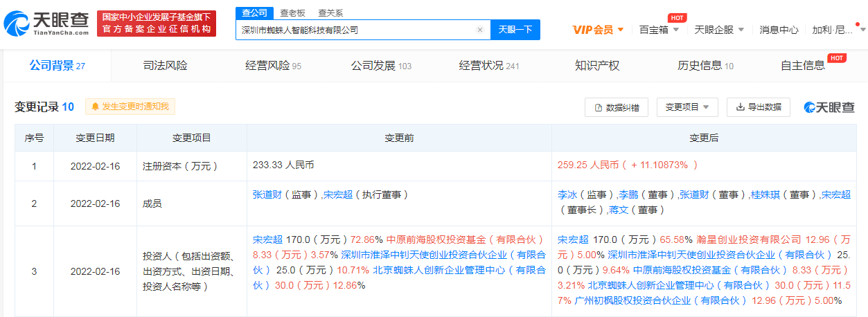The image size is (868, 317).
Task: Click the 序号 column header
Action: (x=35, y=138)
